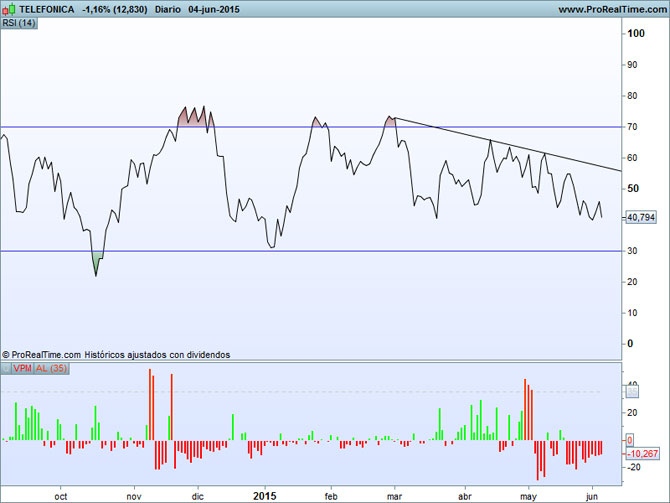Screen dimensions: 670x503
Task: Click the nov label on time axis
Action: (x=134, y=497)
